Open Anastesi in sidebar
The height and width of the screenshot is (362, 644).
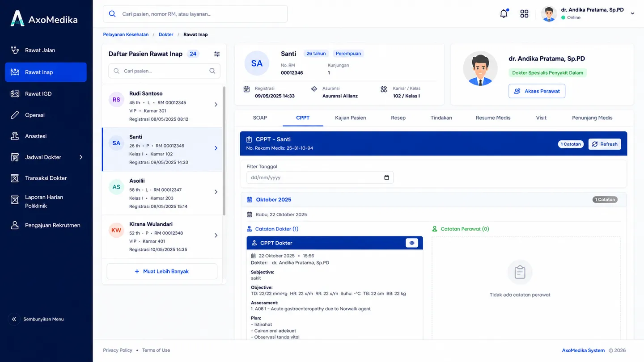(x=46, y=136)
